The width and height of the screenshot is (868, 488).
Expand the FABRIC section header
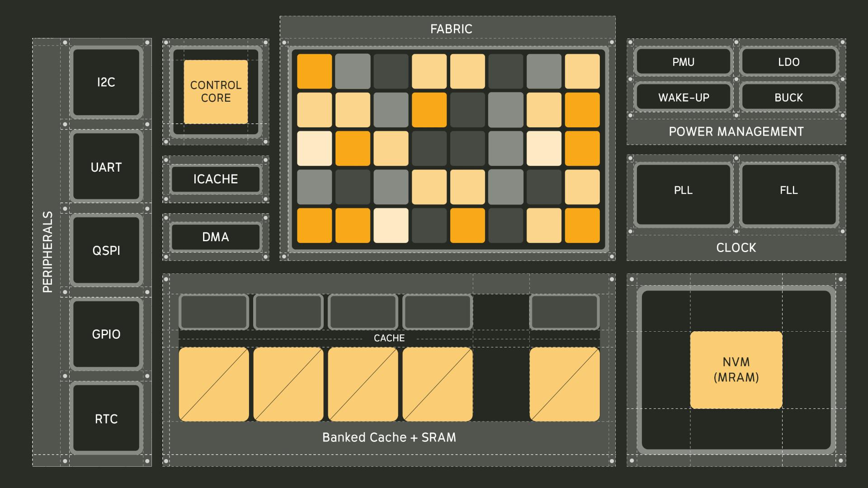451,29
